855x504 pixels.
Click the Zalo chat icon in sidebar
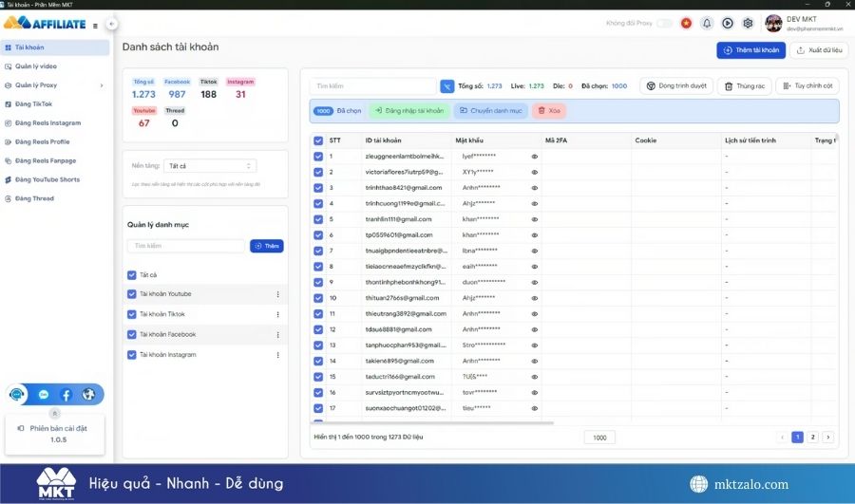pyautogui.click(x=44, y=395)
